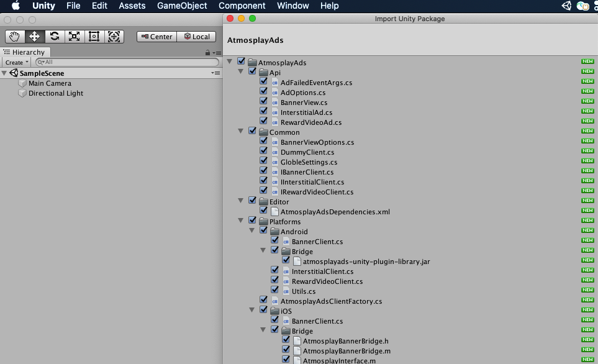598x364 pixels.
Task: Open the File menu
Action: [73, 6]
